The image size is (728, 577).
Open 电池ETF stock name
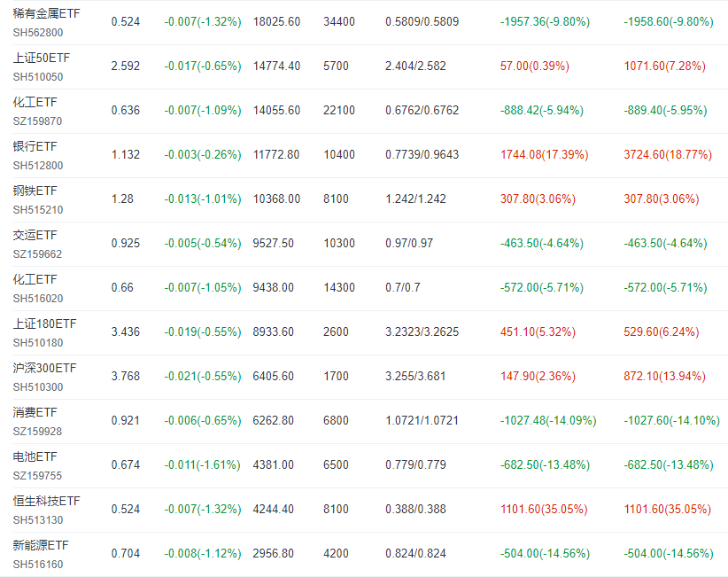[35, 456]
